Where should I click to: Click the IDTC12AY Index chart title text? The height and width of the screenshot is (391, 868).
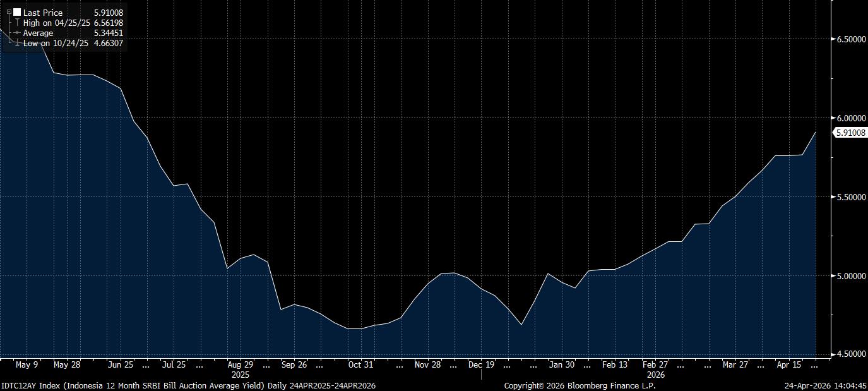188,385
